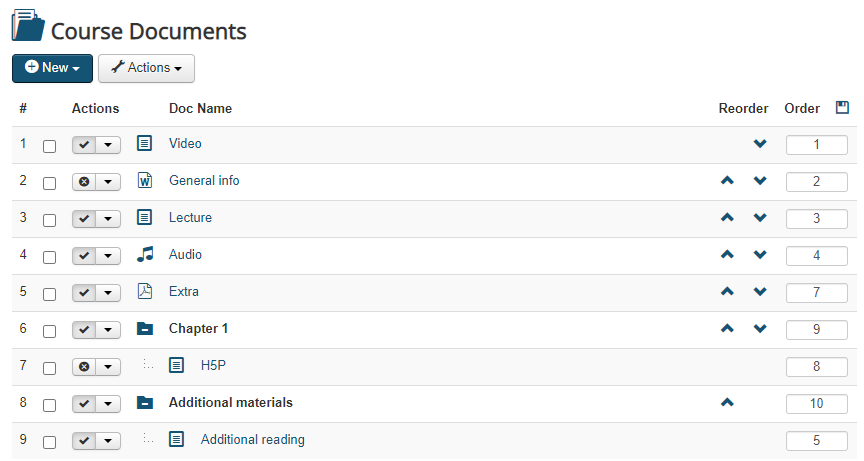Move Video down with reorder arrow
Screen dimensions: 864x461
tap(760, 144)
